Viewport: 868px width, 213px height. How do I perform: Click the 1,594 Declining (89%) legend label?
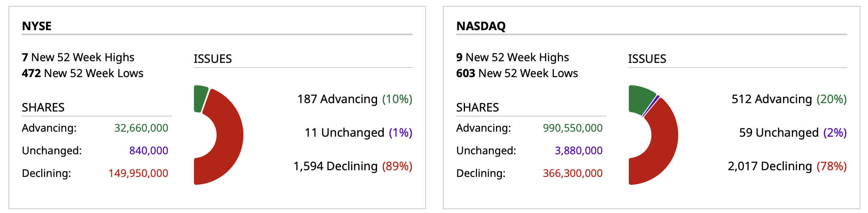[x=353, y=166]
